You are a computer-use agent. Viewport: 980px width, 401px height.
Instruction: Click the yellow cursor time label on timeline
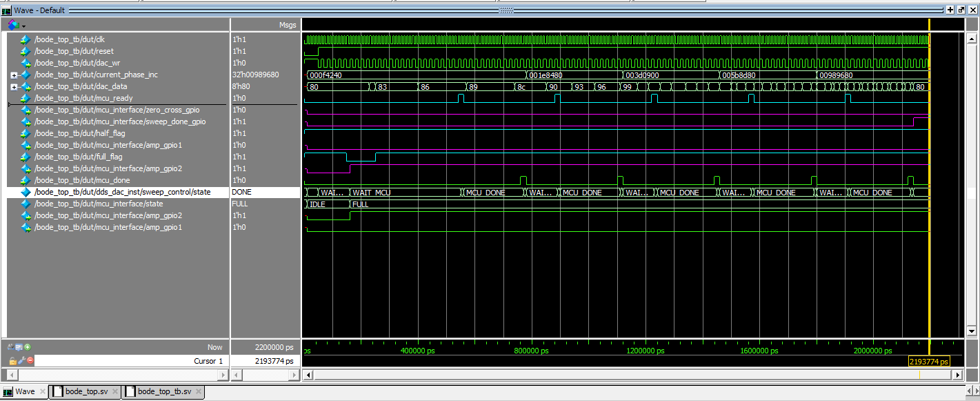[928, 362]
